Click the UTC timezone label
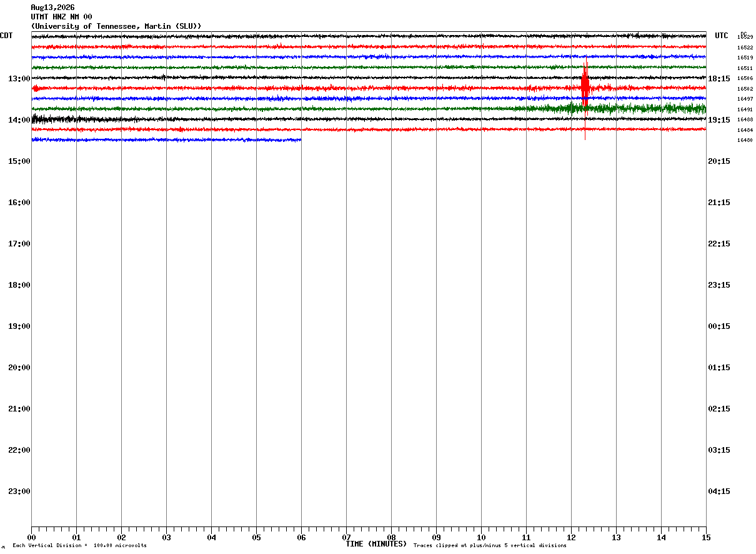Screen dimensions: 756x554 tap(722, 36)
